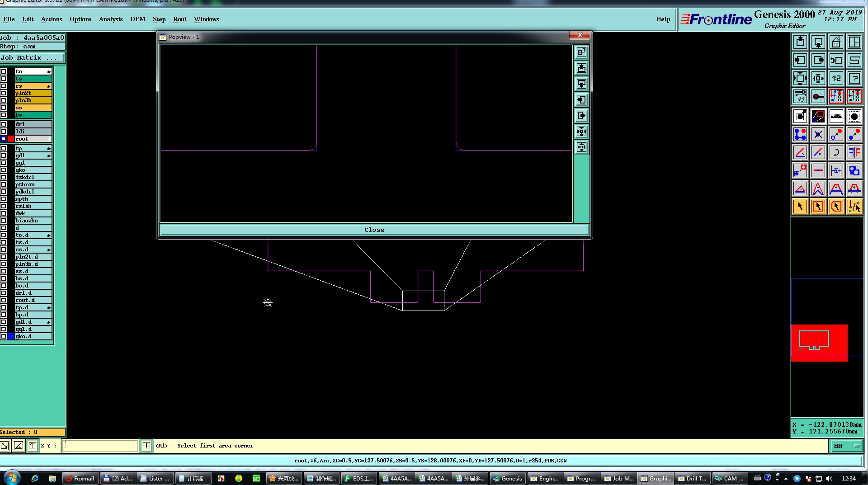Click the red color swatch of rout layer
This screenshot has width=868, height=485.
(11, 139)
